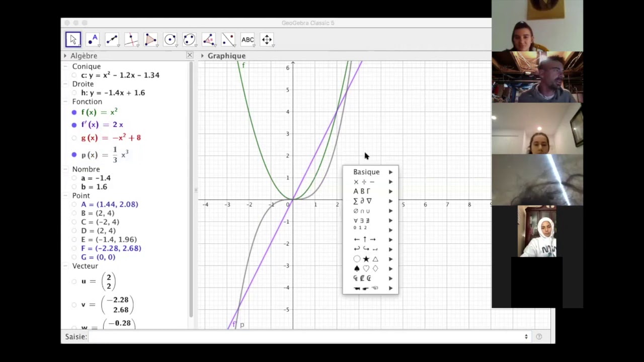Activate the Circle with center tool

click(170, 40)
